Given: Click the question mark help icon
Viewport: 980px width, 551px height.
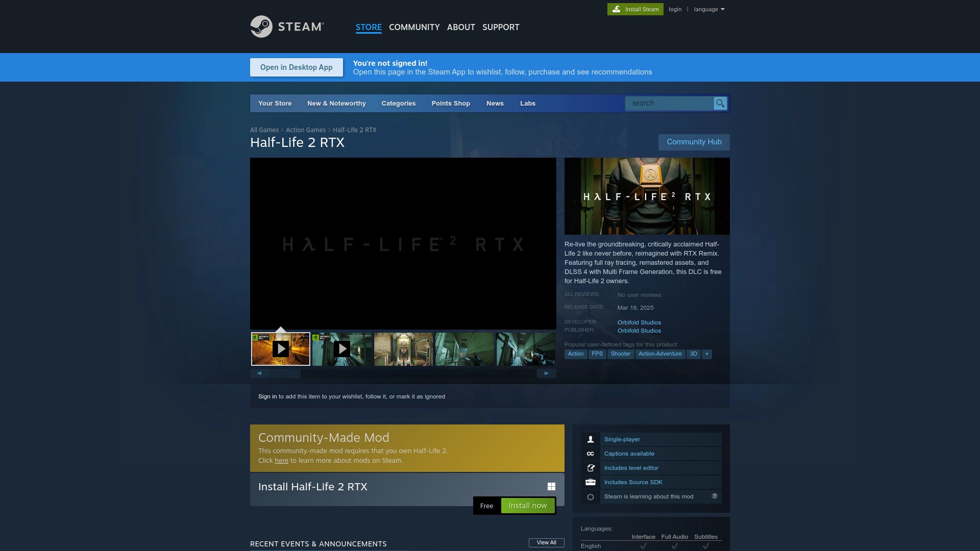Looking at the screenshot, I should coord(714,496).
